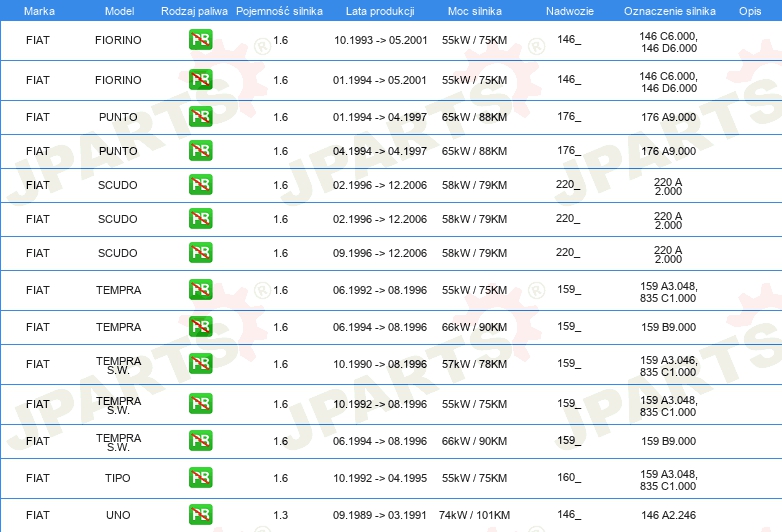
Task: Click fuel icon in TEMPRA 06.1992 row
Action: tap(200, 289)
